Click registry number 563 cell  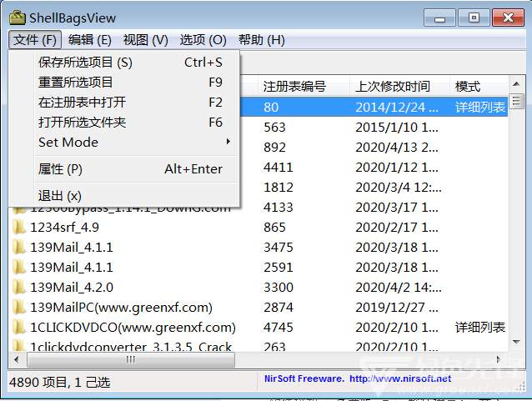[x=274, y=128]
